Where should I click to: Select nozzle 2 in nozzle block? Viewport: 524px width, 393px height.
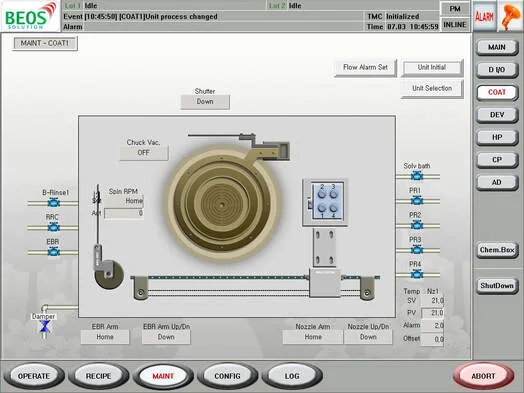[x=321, y=193]
